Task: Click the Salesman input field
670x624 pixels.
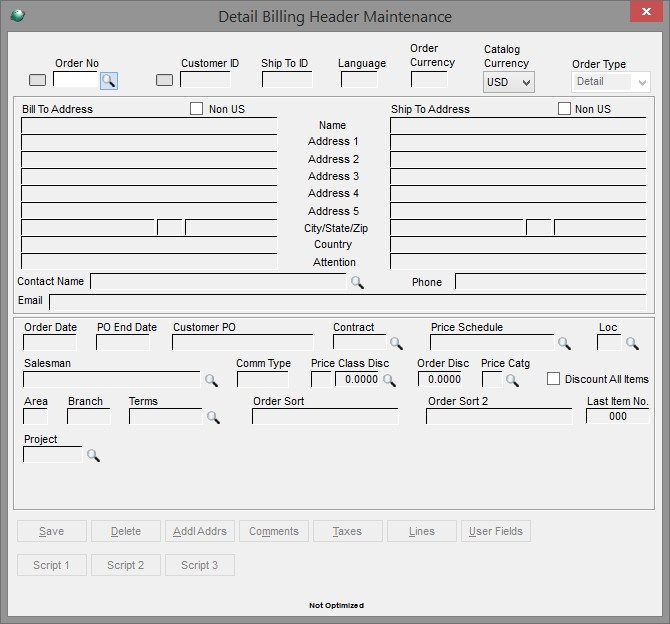Action: (112, 380)
